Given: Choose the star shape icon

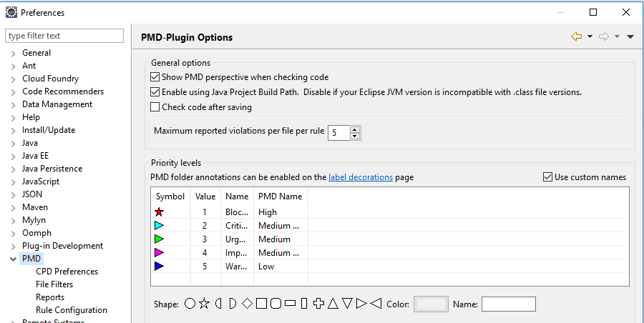Looking at the screenshot, I should 204,304.
